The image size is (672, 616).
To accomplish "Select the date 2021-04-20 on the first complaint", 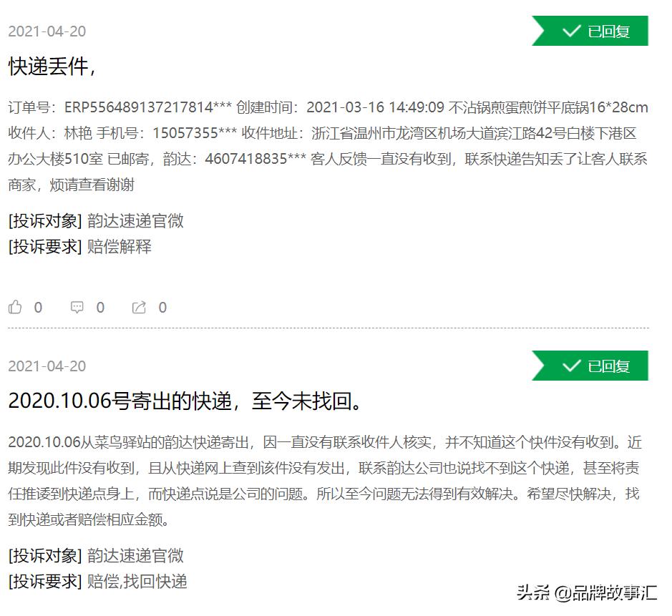I will point(44,31).
